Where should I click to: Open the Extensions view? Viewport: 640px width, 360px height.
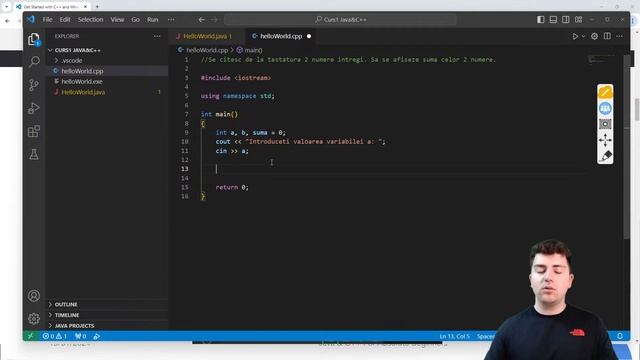point(34,131)
